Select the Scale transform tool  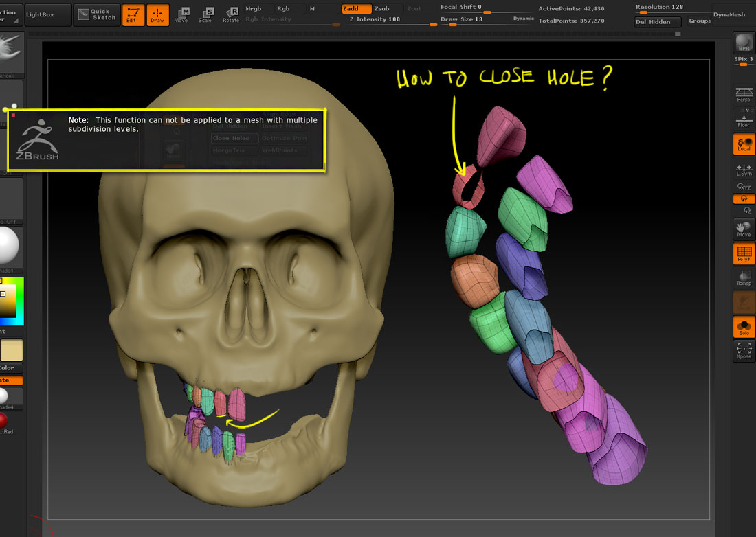pos(206,15)
